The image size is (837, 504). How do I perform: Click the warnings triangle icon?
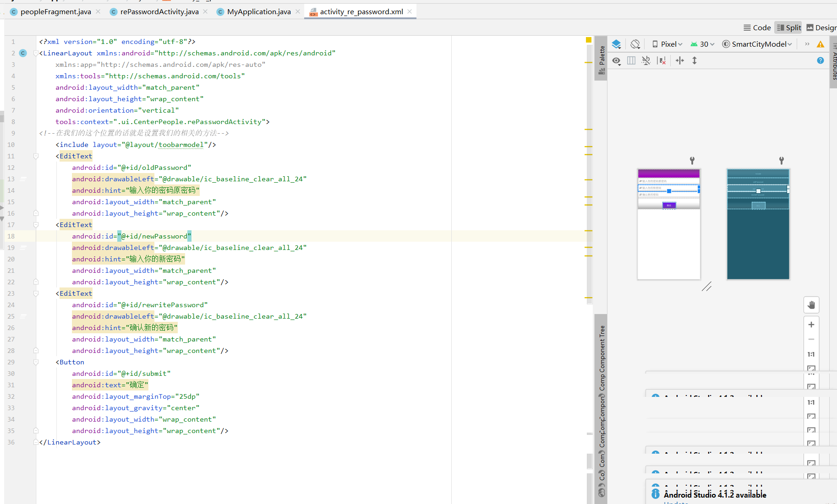pyautogui.click(x=821, y=44)
